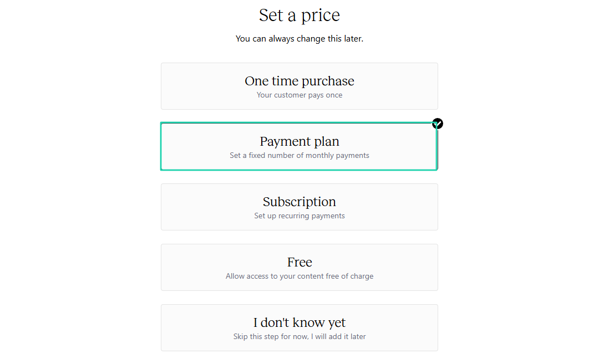
Task: Click "Allow access to your content free of charge"
Action: coord(300,276)
